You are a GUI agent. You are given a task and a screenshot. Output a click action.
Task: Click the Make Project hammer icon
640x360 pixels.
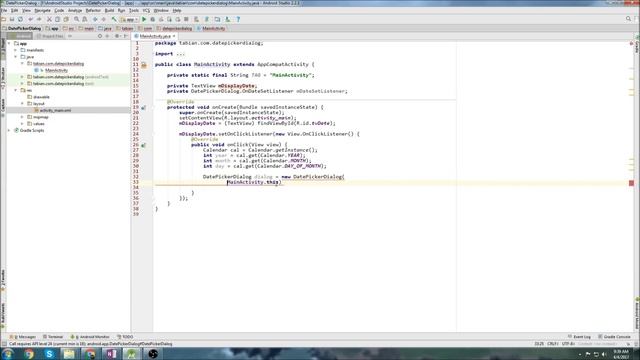tap(114, 19)
